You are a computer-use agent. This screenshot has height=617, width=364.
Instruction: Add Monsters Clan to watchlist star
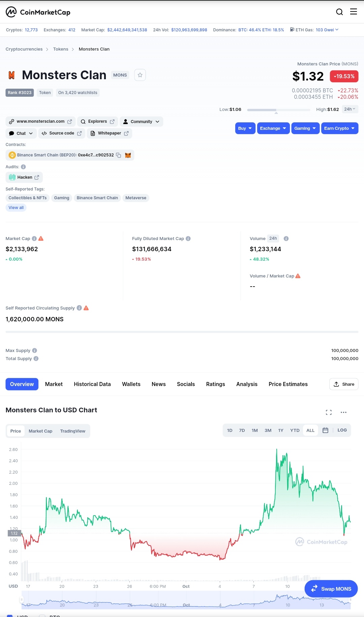pyautogui.click(x=140, y=75)
